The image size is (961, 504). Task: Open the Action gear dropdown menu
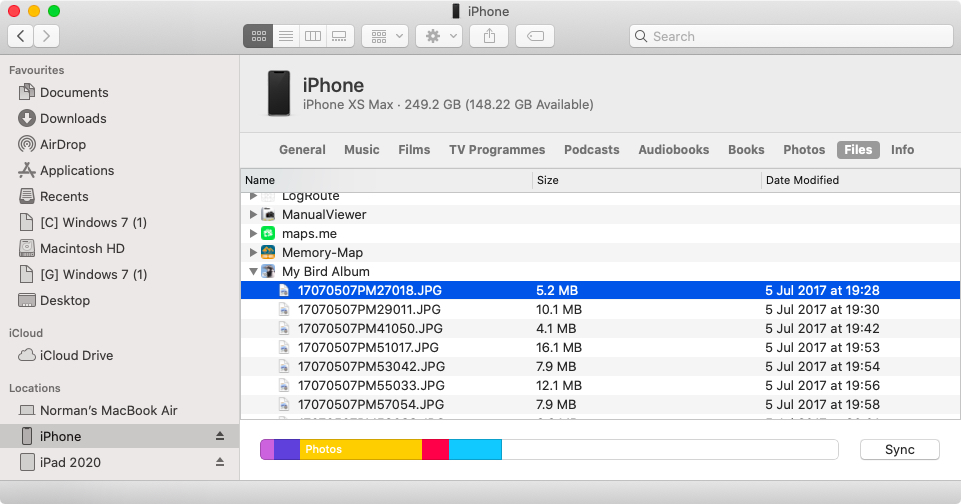tap(441, 36)
